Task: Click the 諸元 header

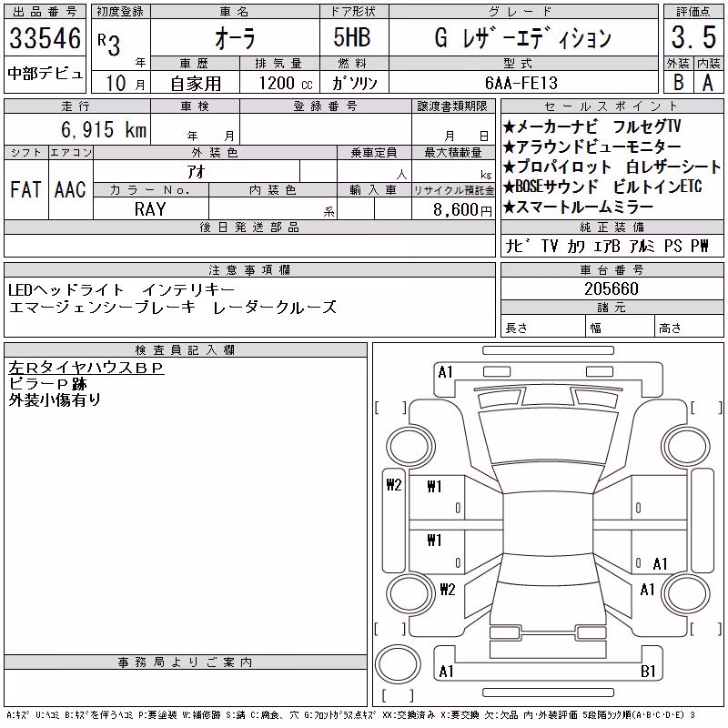Action: (612, 308)
